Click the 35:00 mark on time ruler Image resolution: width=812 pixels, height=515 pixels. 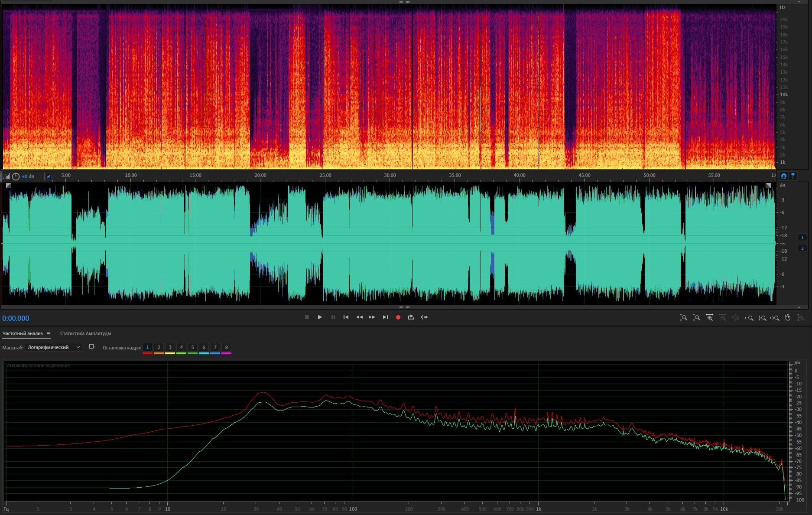point(455,175)
